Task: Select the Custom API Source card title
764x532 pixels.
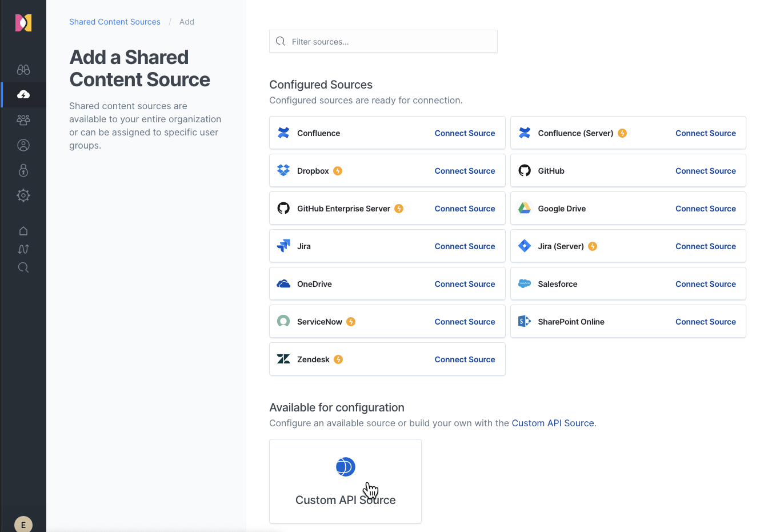Action: point(346,500)
